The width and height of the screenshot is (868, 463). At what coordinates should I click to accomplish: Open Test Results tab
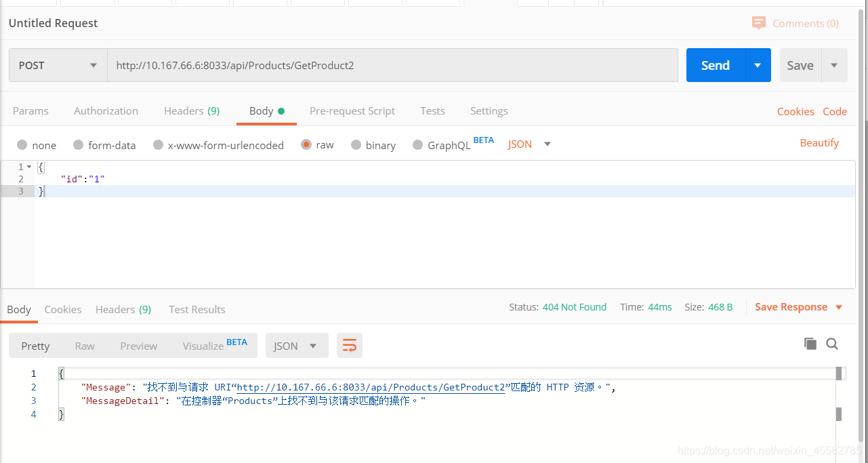pos(197,310)
